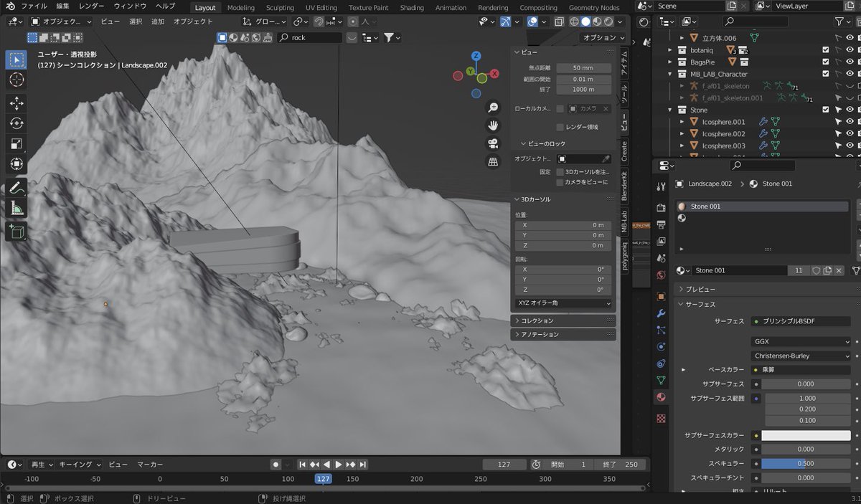
Task: Uncheck the botaniq collection checkbox
Action: coord(826,50)
